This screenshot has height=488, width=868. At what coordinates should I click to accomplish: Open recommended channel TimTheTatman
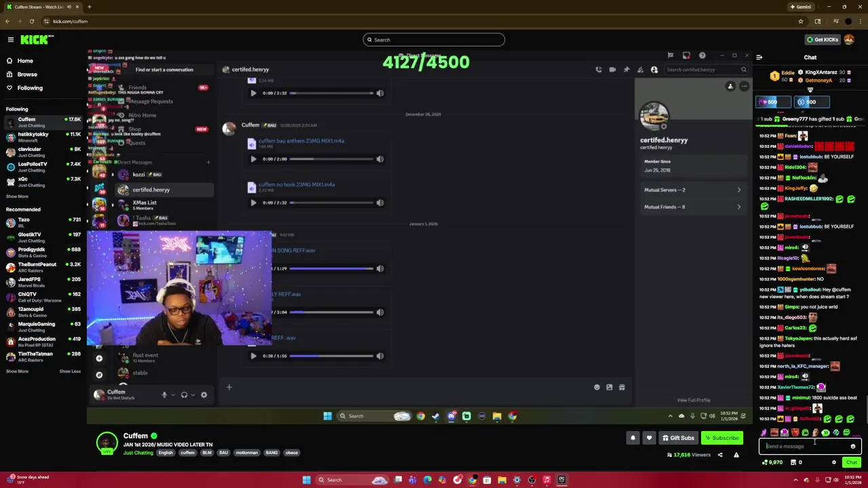pyautogui.click(x=42, y=357)
